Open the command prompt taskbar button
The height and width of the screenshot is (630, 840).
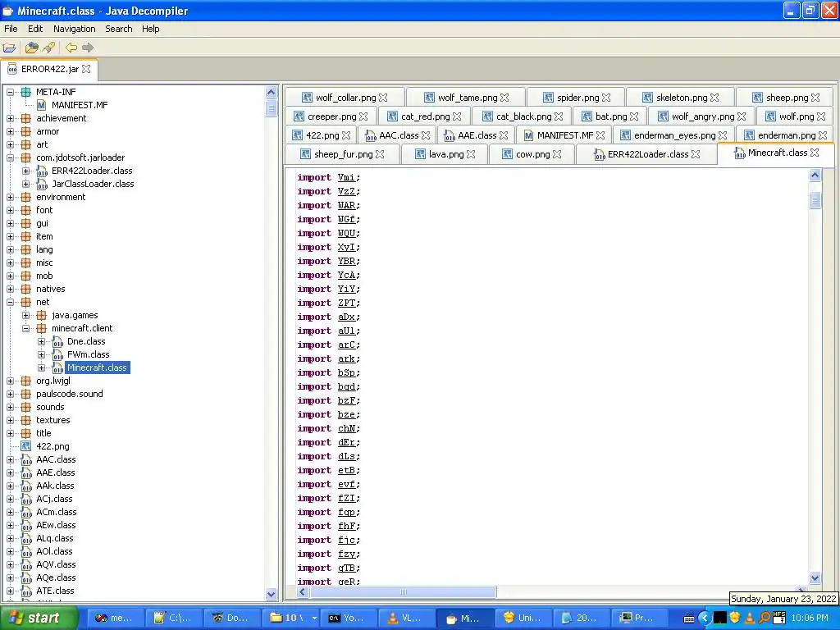coord(347,619)
